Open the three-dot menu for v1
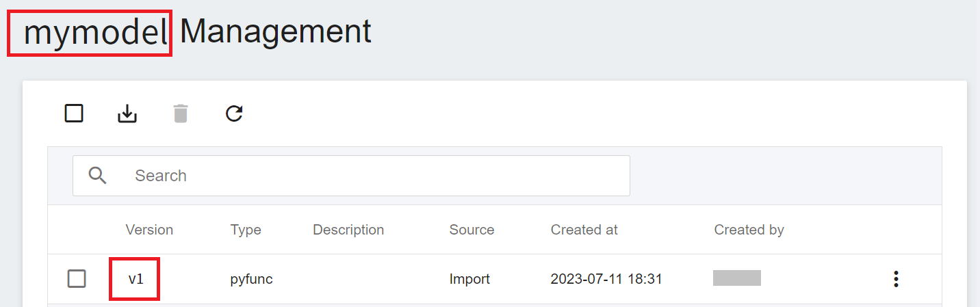980x307 pixels. [896, 279]
